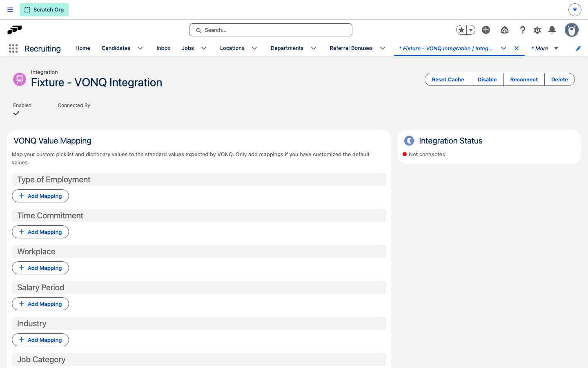Click the Integration Status moon icon
The height and width of the screenshot is (368, 588).
coord(409,141)
